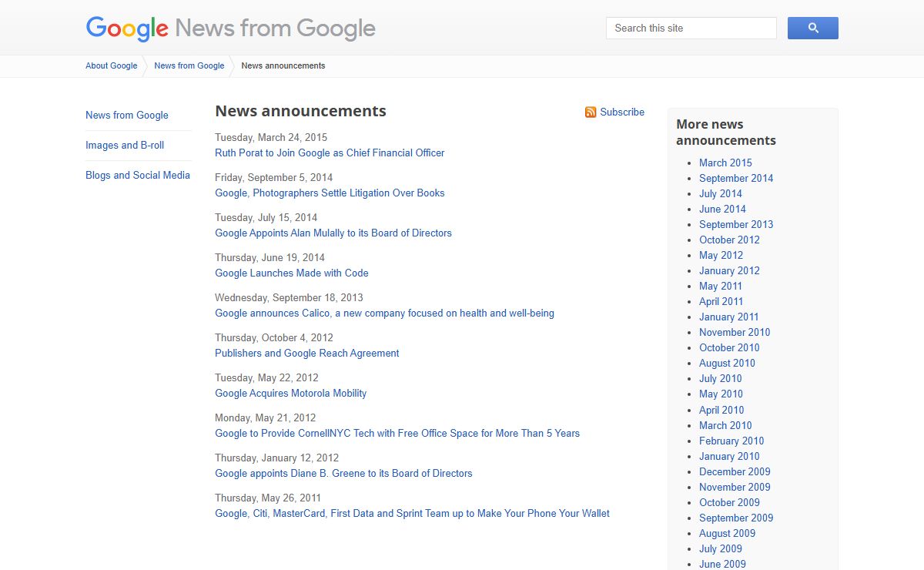Click the Monday, May 21, 2012 date
The image size is (924, 570).
pos(266,417)
